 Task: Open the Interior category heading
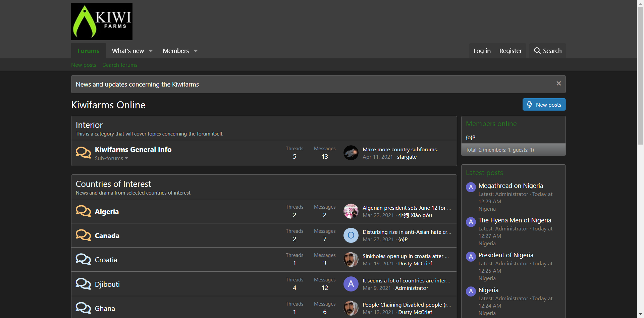[x=89, y=125]
